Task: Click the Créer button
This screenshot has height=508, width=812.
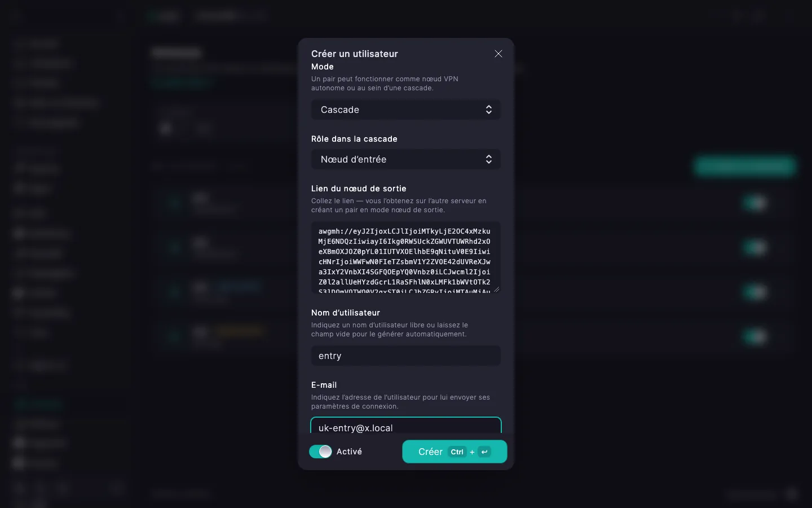Action: pyautogui.click(x=454, y=452)
